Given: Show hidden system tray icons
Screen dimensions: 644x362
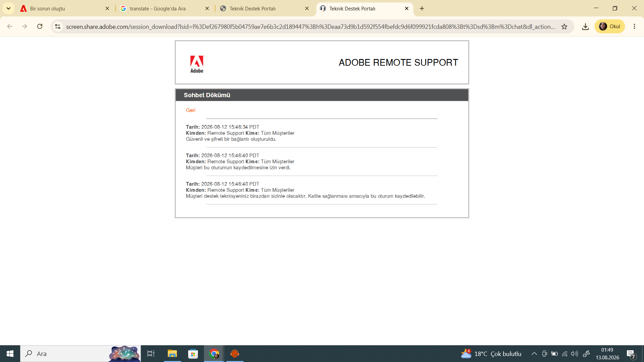Looking at the screenshot, I should pyautogui.click(x=534, y=354).
